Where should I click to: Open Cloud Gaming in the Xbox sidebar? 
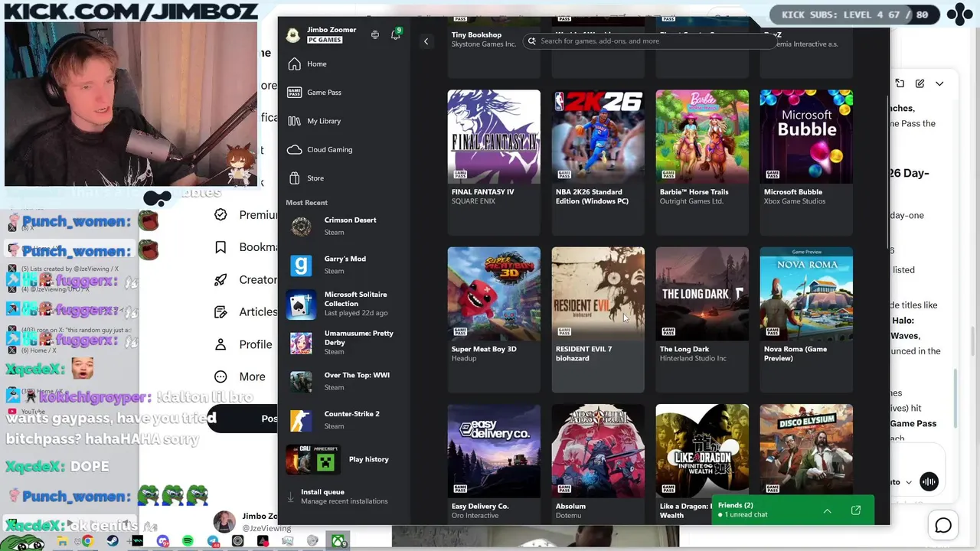click(344, 150)
